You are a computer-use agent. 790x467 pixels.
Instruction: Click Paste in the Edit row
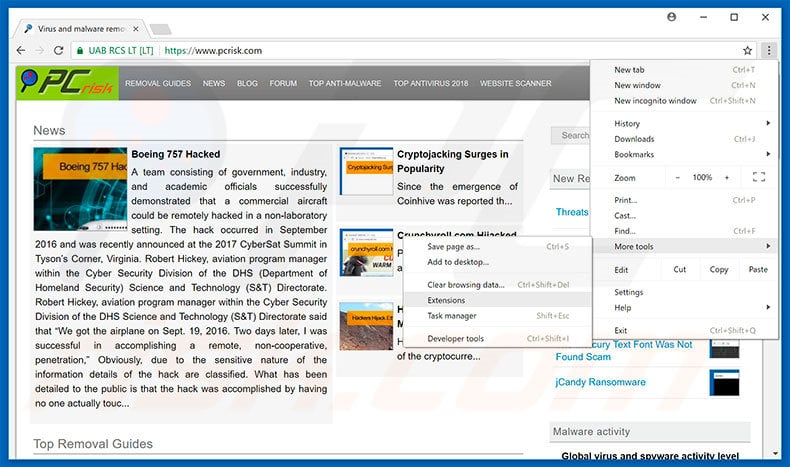click(x=758, y=270)
